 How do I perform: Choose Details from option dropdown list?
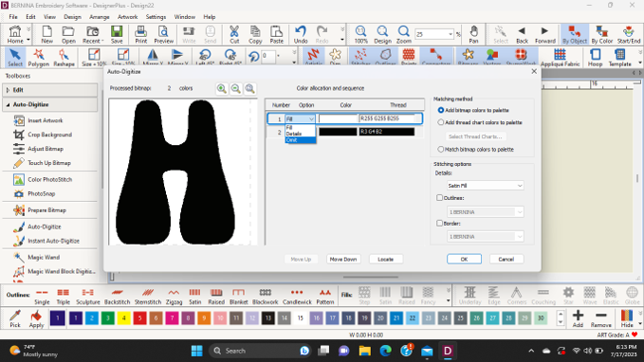(x=301, y=134)
